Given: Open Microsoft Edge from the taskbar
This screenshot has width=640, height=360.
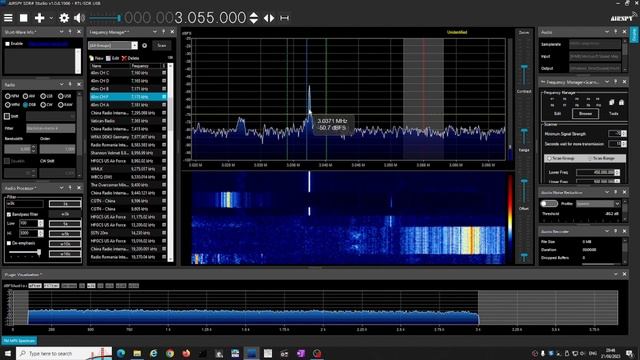Looking at the screenshot, I should click(121, 353).
